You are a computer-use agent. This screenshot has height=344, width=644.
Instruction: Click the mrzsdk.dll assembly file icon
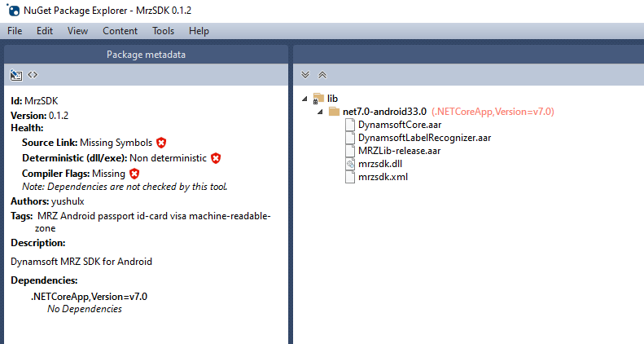pos(350,164)
